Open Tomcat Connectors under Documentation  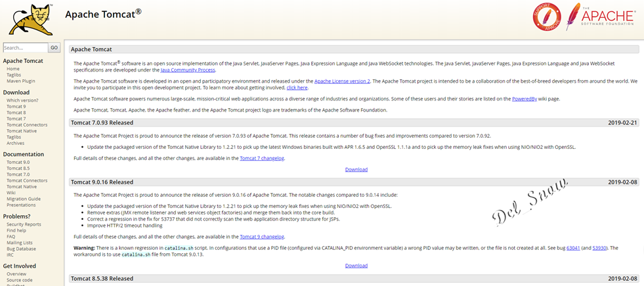tap(27, 180)
